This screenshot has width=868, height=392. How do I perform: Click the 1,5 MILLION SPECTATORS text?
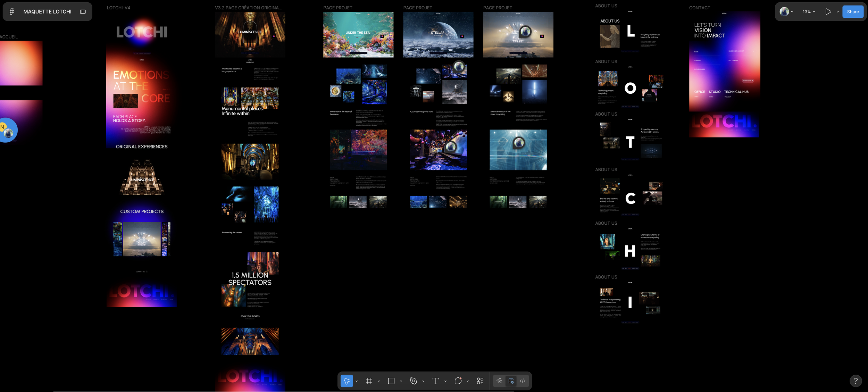[250, 279]
